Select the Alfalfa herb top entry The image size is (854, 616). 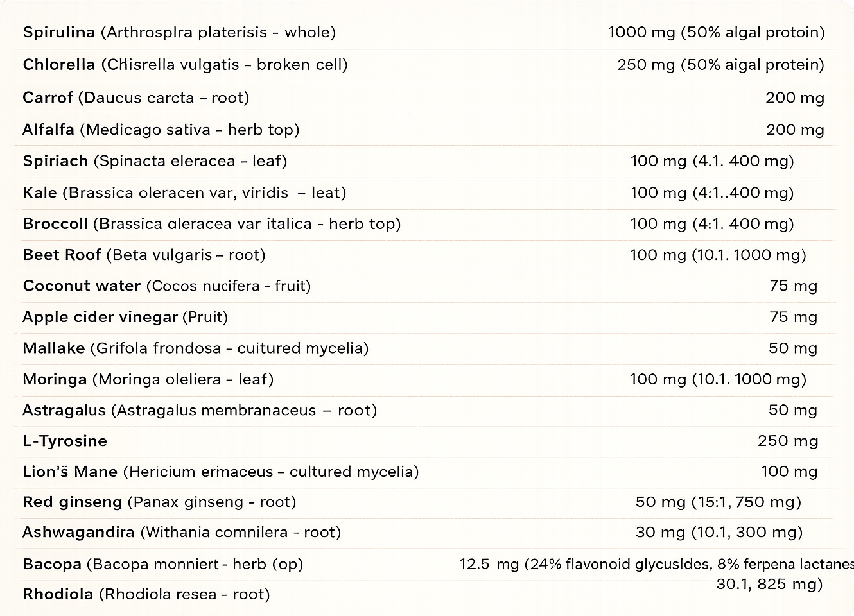[x=161, y=130]
